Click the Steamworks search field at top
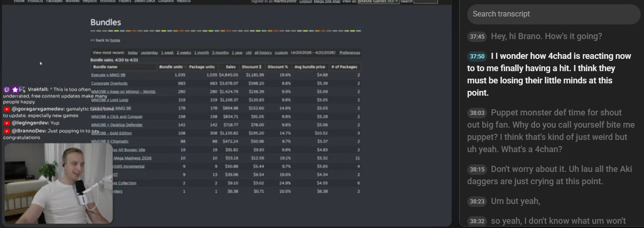644x228 pixels. [x=426, y=1]
